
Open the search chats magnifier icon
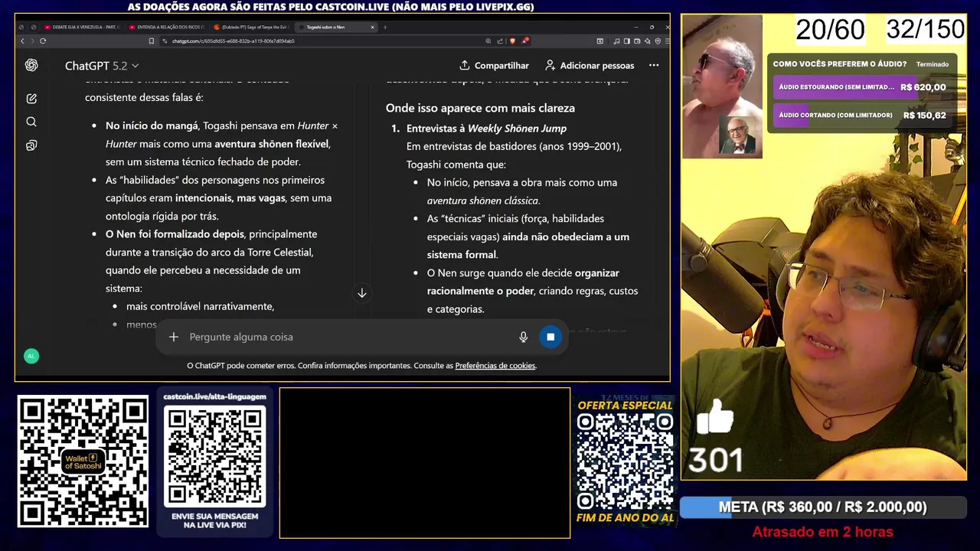click(31, 122)
